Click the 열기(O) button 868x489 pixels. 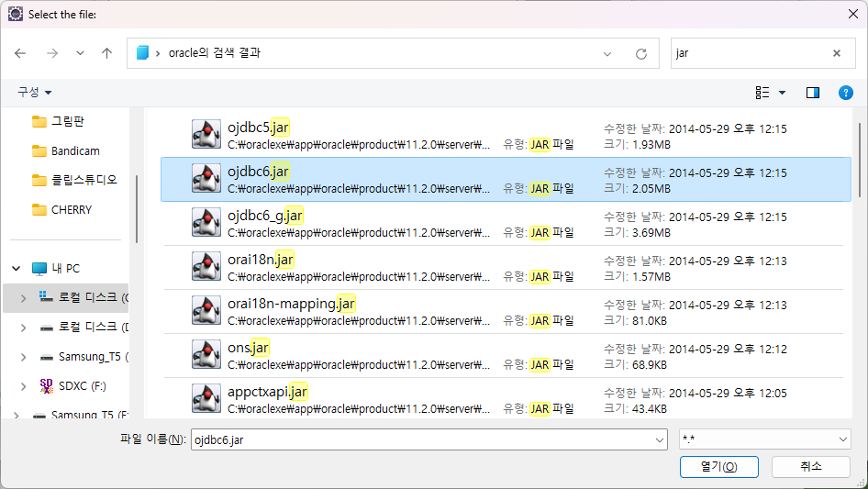pos(718,467)
